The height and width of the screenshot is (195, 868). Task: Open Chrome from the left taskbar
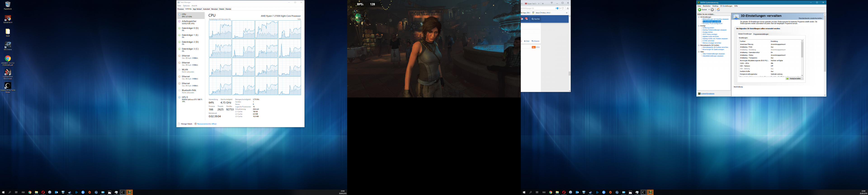click(x=30, y=192)
